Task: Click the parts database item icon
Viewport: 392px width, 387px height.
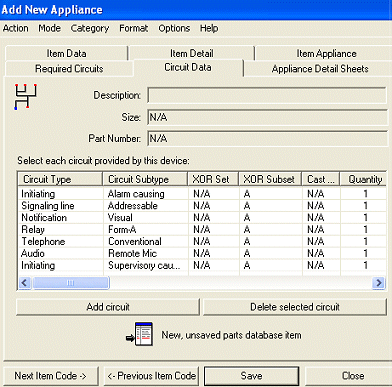Action: (x=140, y=334)
